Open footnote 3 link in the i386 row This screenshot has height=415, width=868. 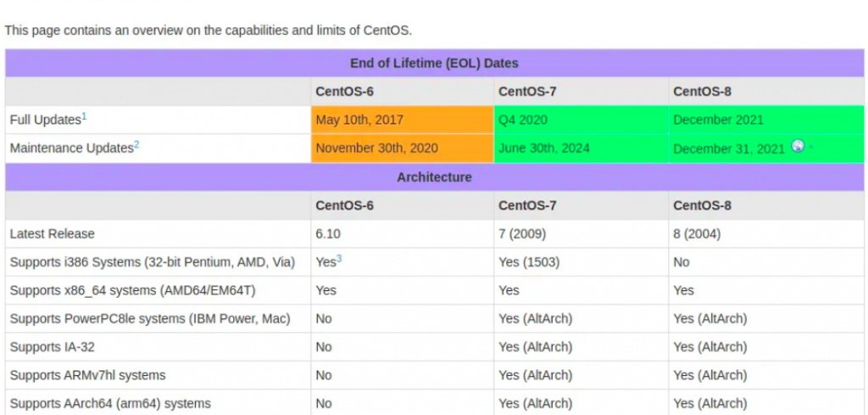[339, 259]
